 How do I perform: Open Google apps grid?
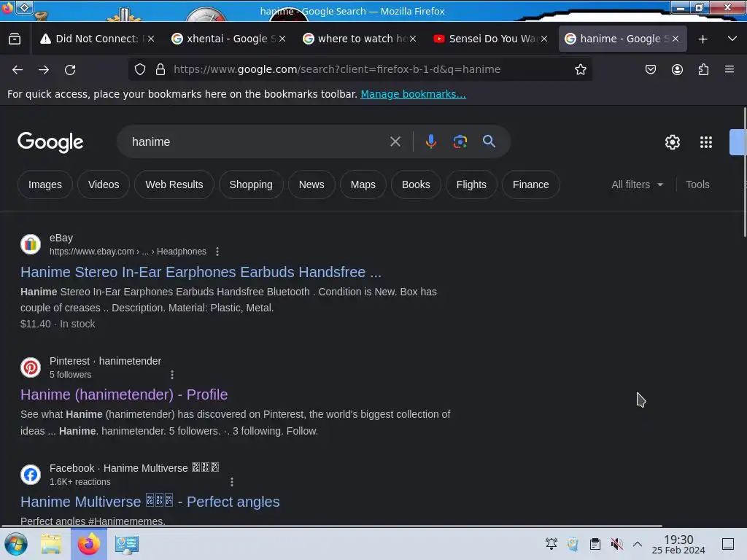pyautogui.click(x=706, y=142)
